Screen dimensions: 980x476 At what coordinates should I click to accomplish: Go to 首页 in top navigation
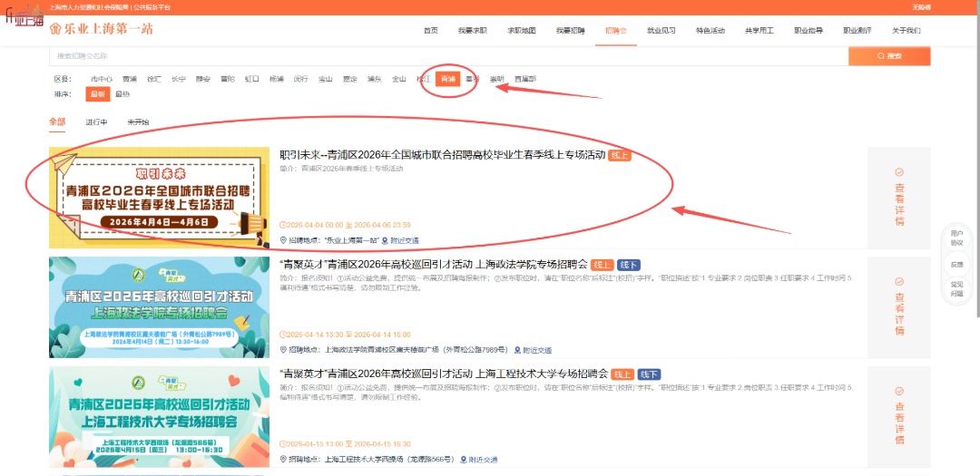pos(430,30)
